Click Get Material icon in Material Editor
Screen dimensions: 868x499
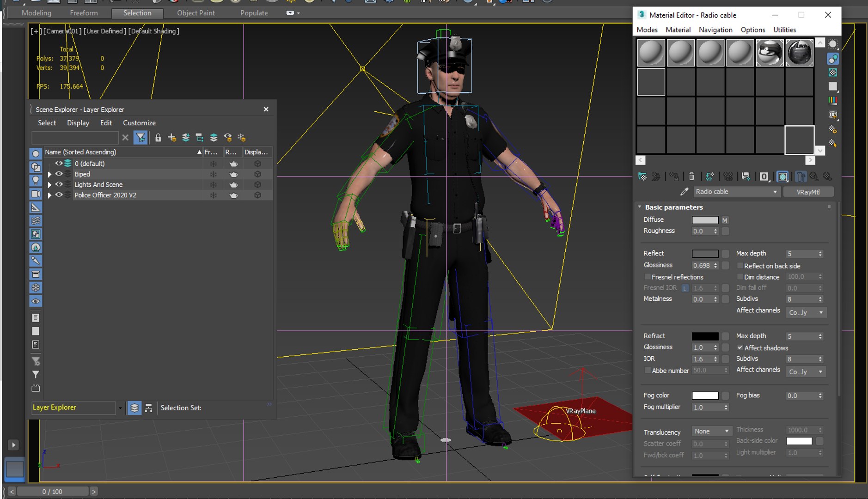642,176
